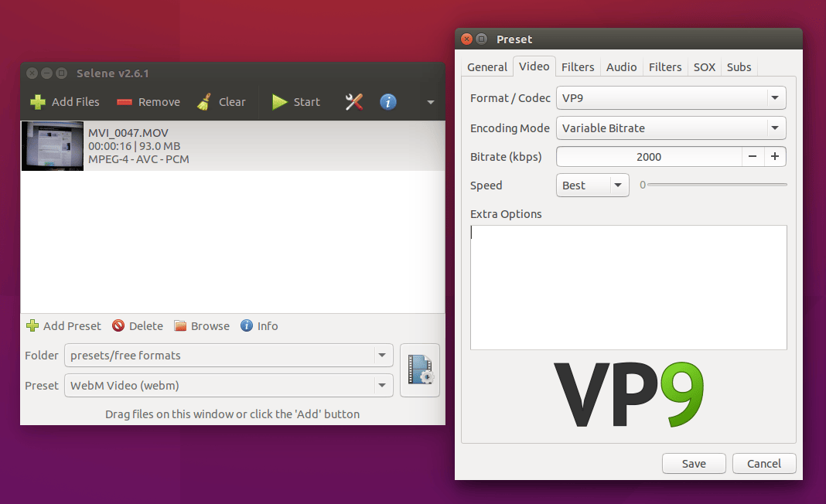Click the red prohibited Delete icon
This screenshot has width=826, height=504.
pos(118,326)
